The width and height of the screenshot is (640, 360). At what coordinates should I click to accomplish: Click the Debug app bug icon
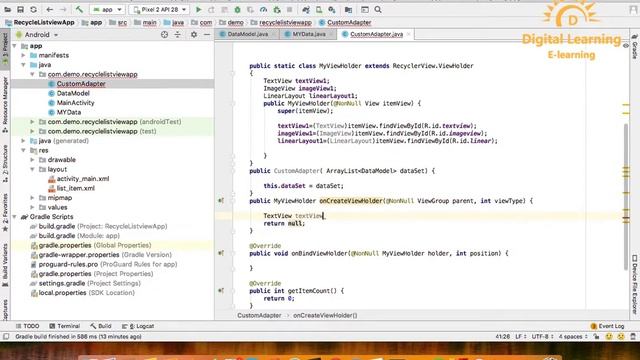[x=237, y=9]
